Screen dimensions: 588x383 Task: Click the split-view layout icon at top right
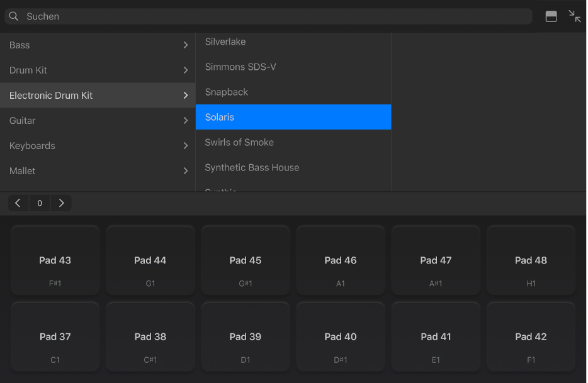point(551,16)
